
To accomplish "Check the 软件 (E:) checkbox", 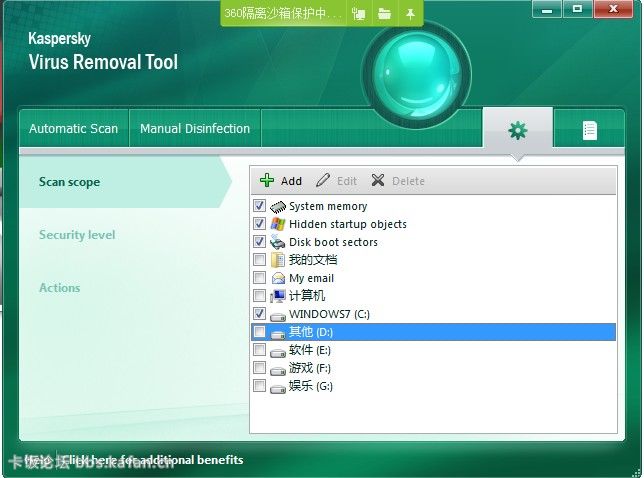I will pyautogui.click(x=259, y=349).
